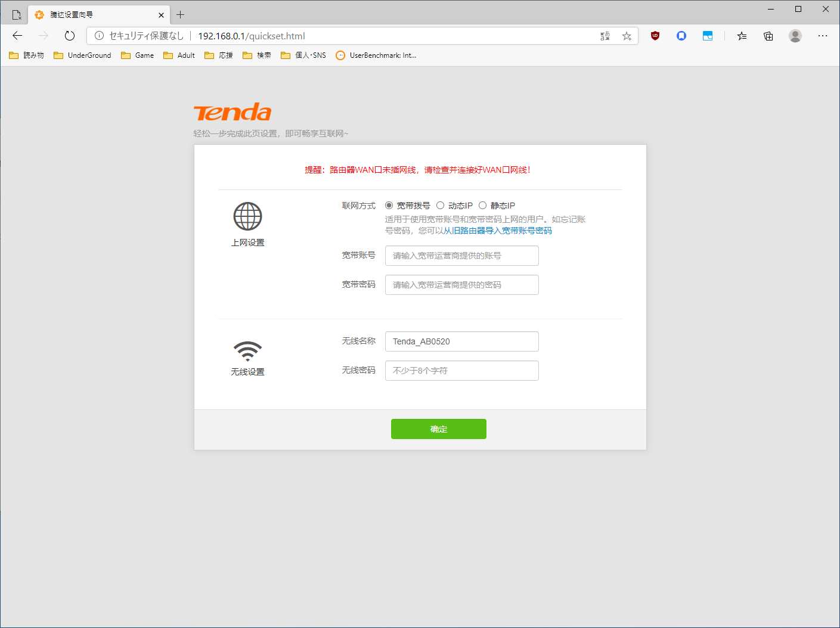
Task: Open the 読み物 bookmark folder
Action: pyautogui.click(x=27, y=55)
